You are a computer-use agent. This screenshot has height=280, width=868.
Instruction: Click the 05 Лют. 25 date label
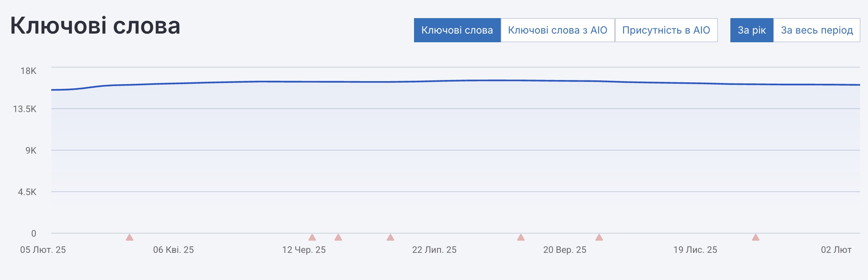[x=43, y=250]
